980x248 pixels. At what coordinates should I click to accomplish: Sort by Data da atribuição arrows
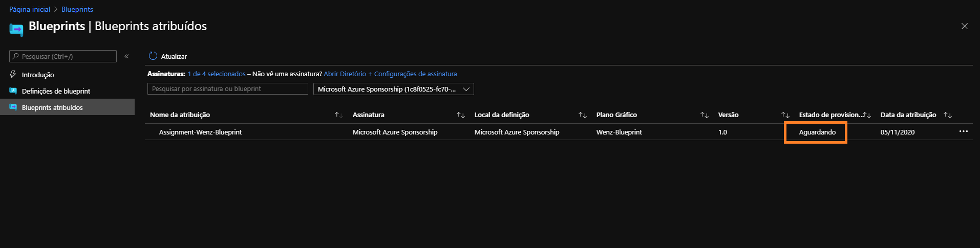tap(948, 115)
